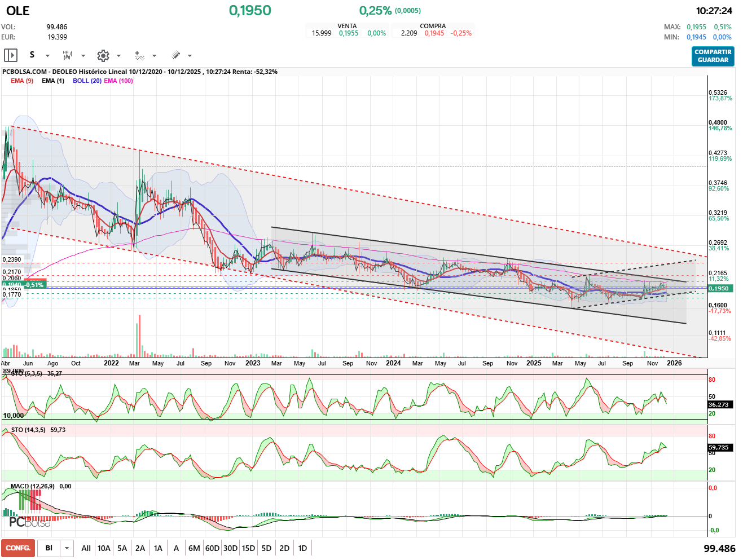The image size is (743, 560).
Task: Expand the drawing tools dropdown arrow
Action: [190, 56]
